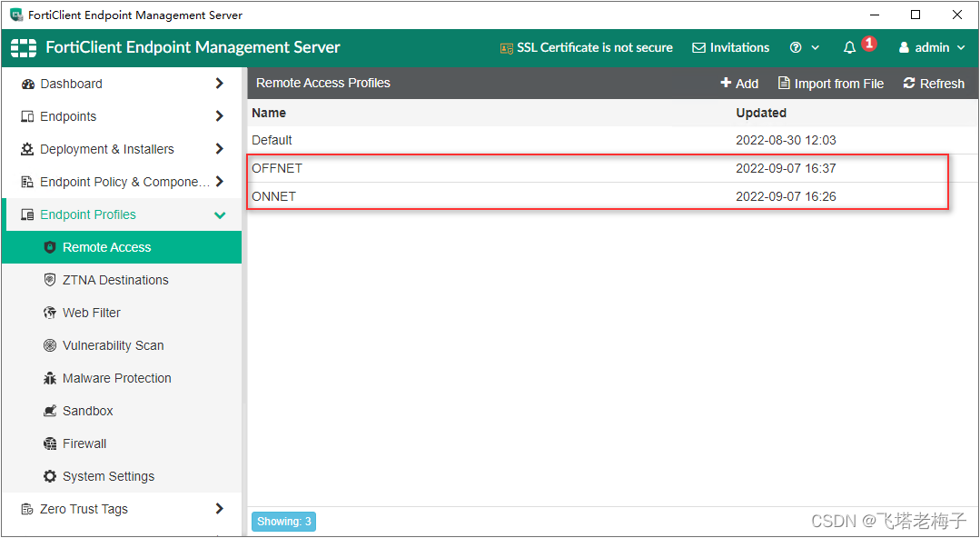Select Remote Access under Endpoint Profiles

(121, 247)
